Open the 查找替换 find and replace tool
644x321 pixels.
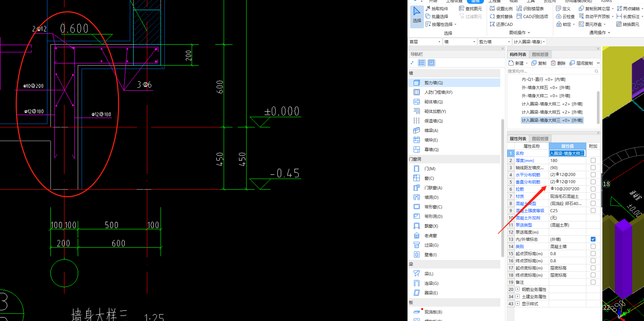click(501, 16)
